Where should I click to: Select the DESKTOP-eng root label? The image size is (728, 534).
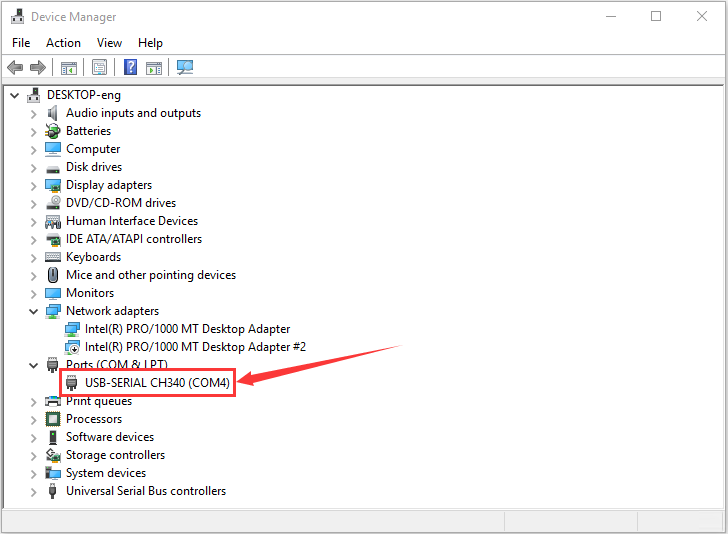coord(84,95)
